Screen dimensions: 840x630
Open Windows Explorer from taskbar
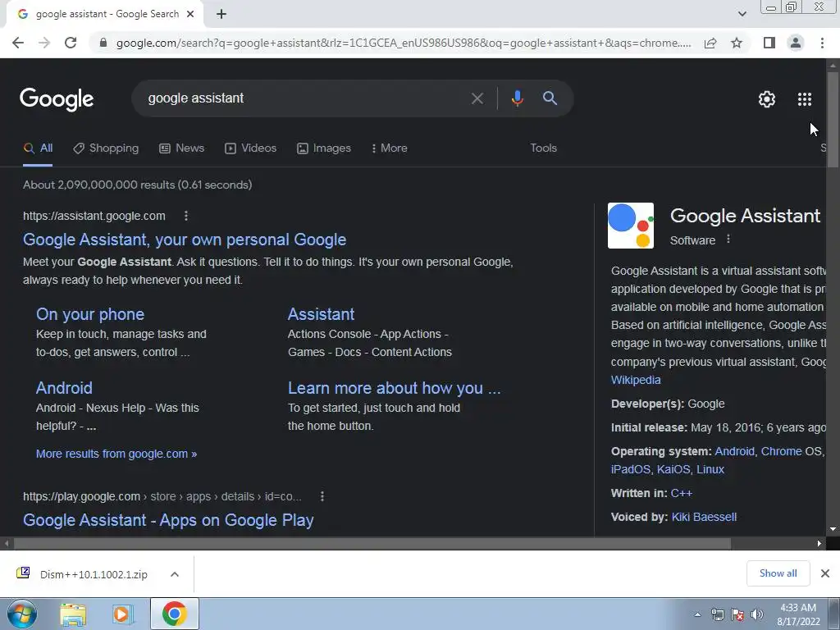coord(73,614)
